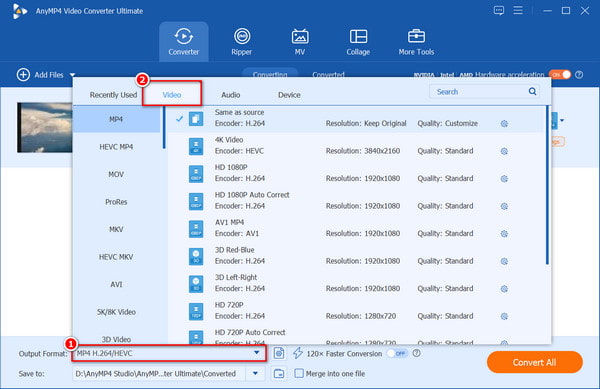Switch to the Audio tab

tap(231, 95)
